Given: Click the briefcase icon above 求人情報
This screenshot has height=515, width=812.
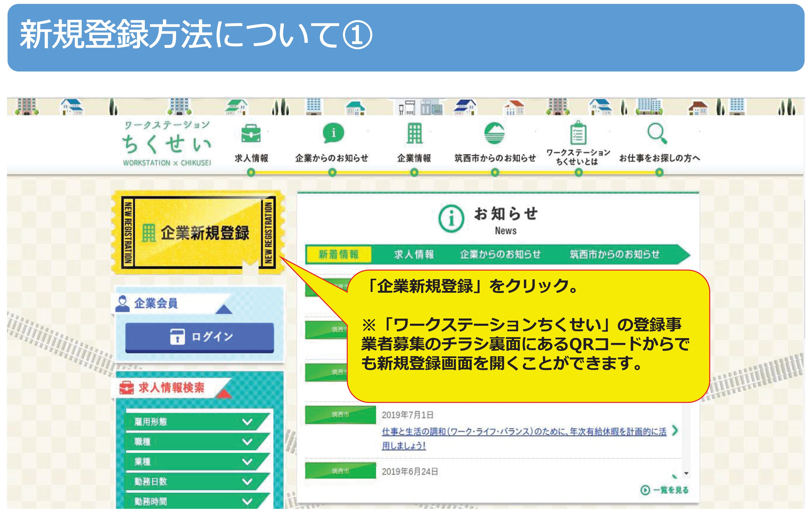Looking at the screenshot, I should point(251,134).
